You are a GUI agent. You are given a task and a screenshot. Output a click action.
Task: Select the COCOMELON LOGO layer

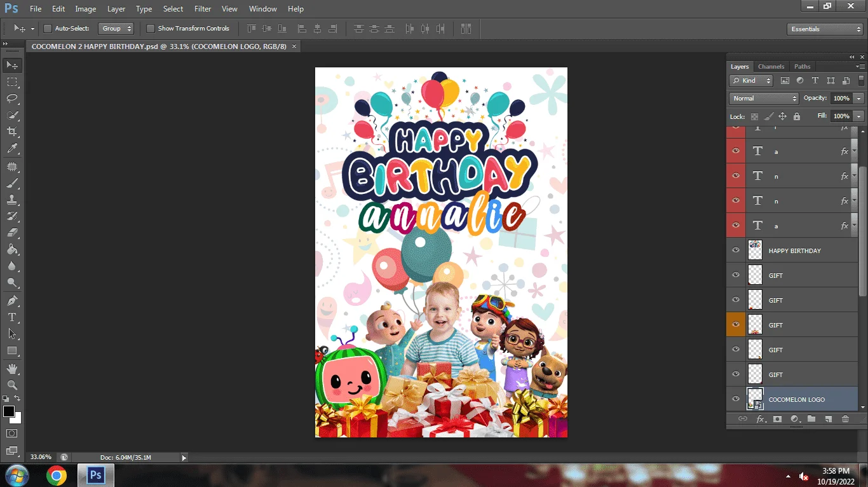click(x=797, y=399)
